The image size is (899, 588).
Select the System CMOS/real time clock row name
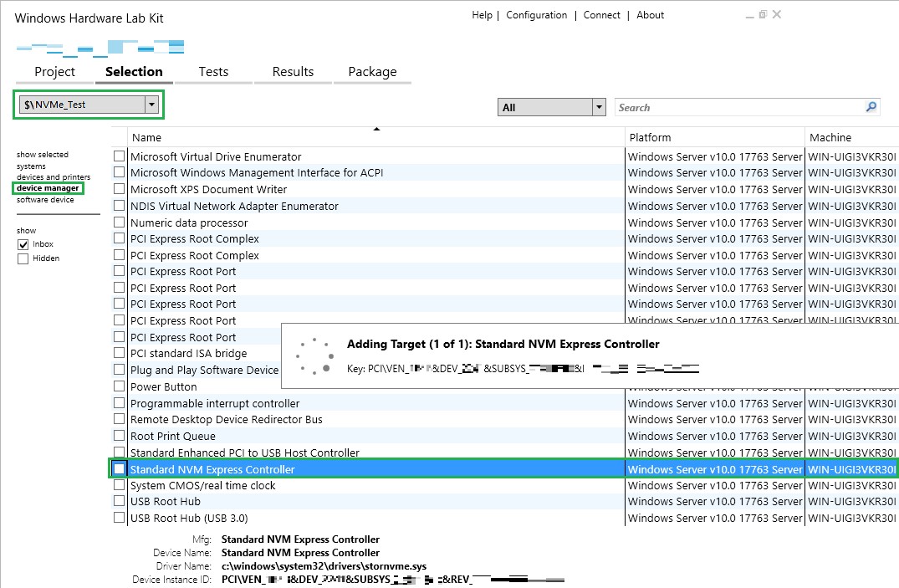203,485
